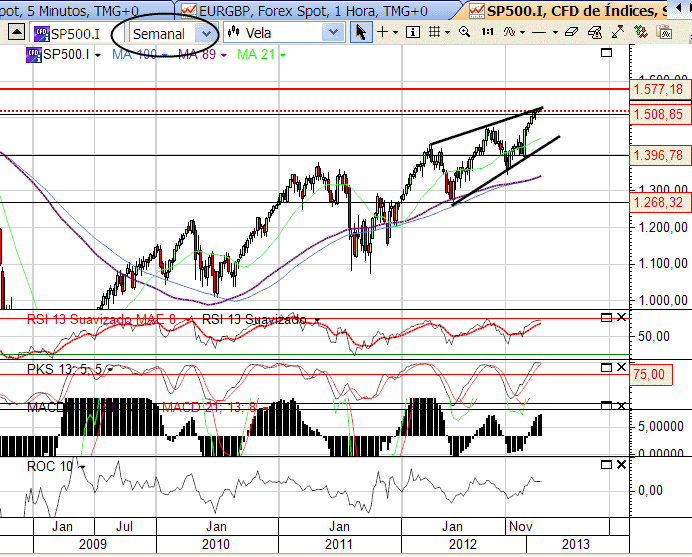The width and height of the screenshot is (692, 557).
Task: Click the red-green arrow measure icon
Action: click(618, 32)
